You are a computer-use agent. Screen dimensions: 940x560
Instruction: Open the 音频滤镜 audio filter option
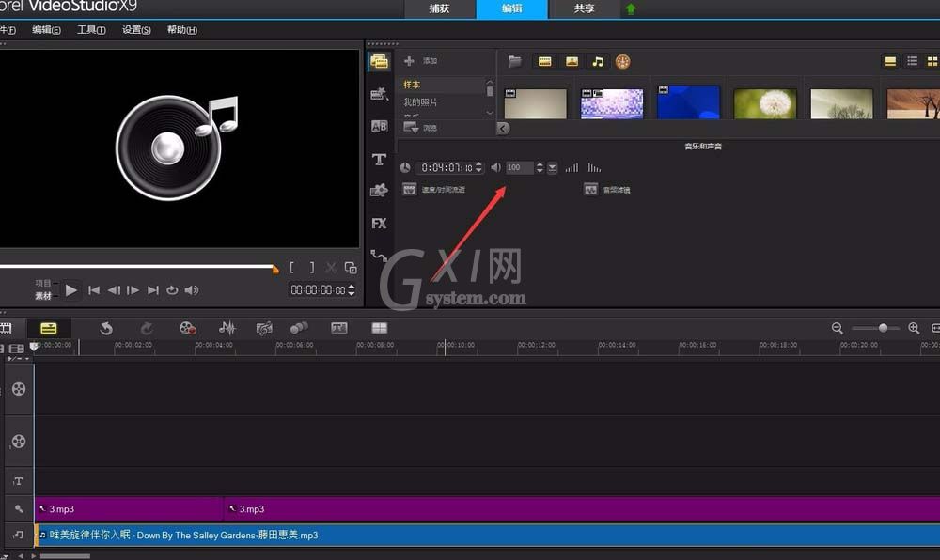point(606,190)
